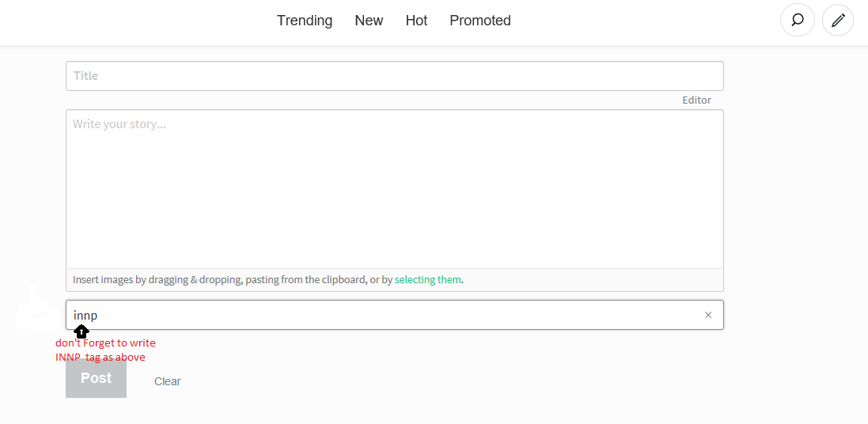Clear the tags field with the X icon
Screen dimensions: 868x424
(x=708, y=315)
